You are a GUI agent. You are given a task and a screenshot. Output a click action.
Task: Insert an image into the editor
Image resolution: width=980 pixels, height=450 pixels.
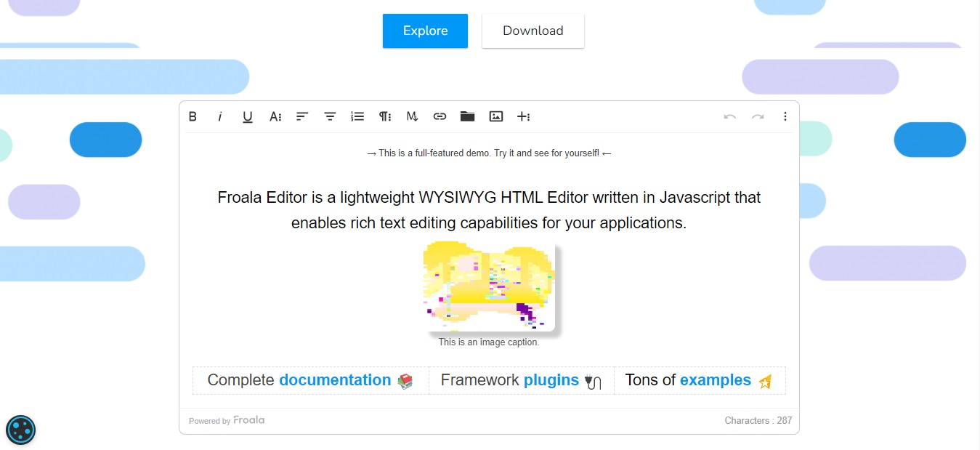(495, 116)
